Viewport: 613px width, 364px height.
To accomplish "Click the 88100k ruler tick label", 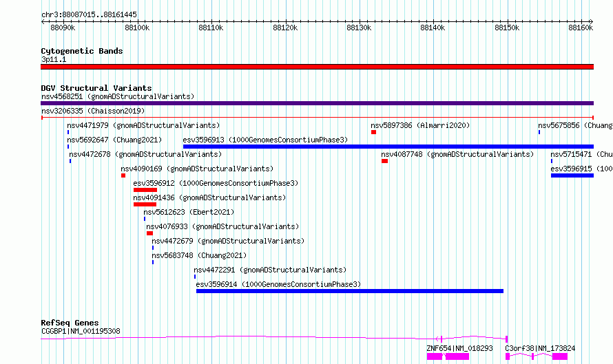I will pyautogui.click(x=137, y=28).
